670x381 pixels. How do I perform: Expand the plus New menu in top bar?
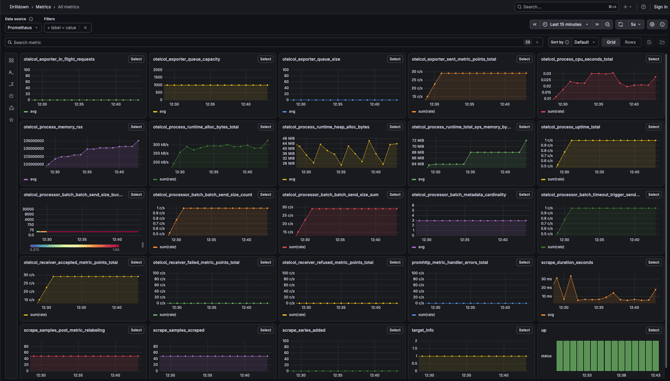(x=627, y=7)
